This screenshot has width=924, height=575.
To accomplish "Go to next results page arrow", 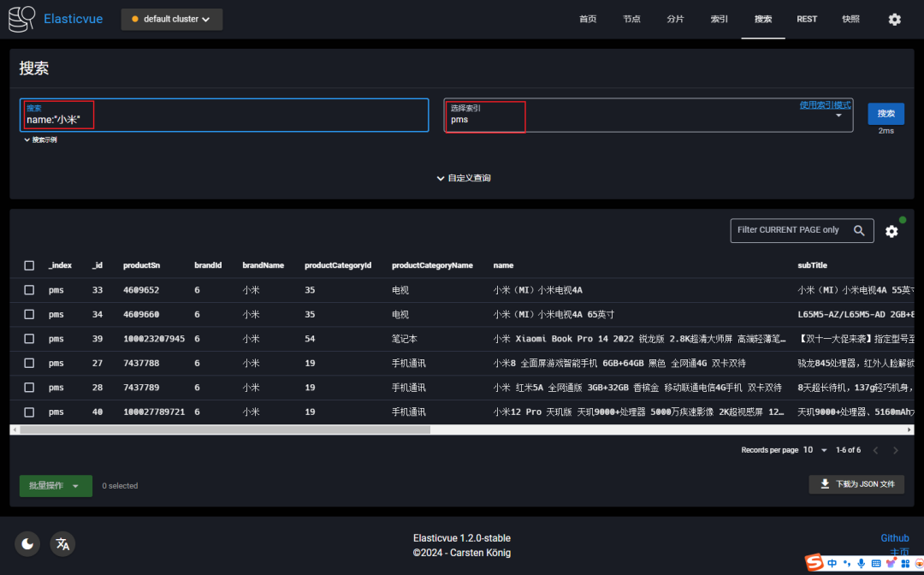I will [896, 450].
